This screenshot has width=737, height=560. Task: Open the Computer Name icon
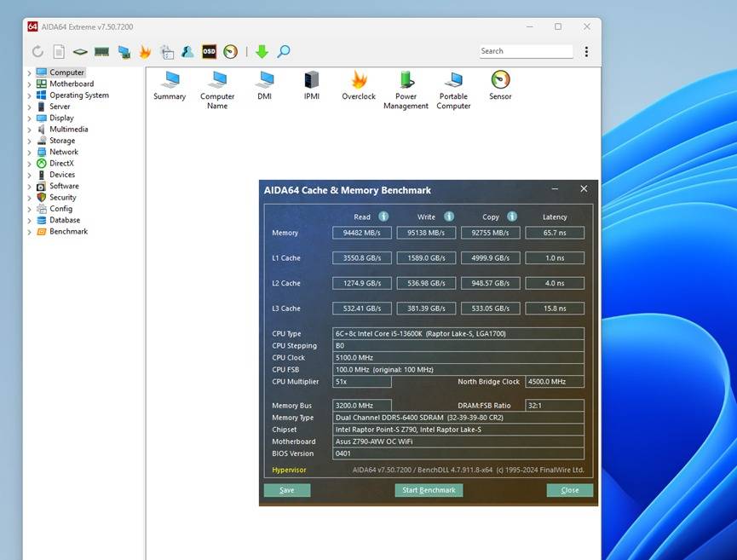coord(217,90)
